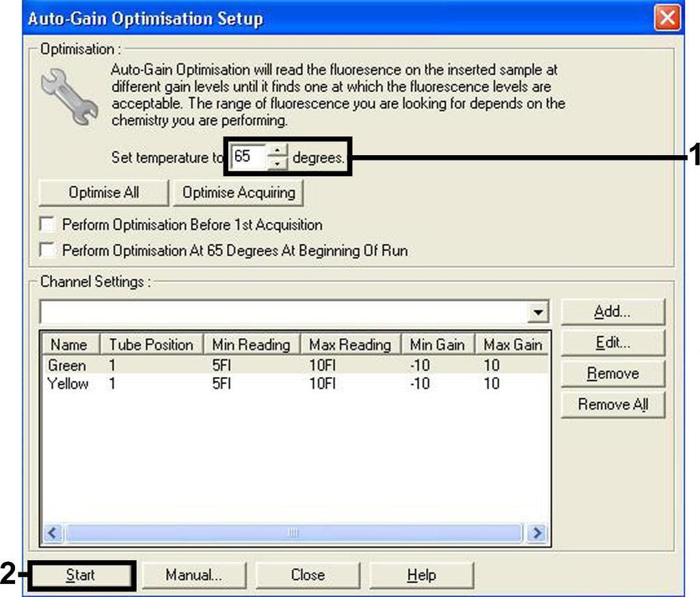Viewport: 700px width, 597px height.
Task: Close the Auto-Gain Optimisation Setup dialog
Action: click(x=667, y=18)
